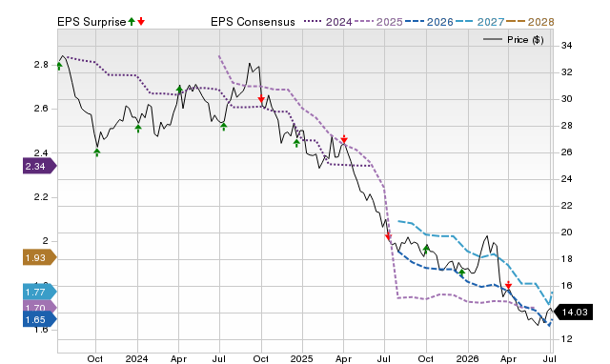
Task: Click the 26 label on the price axis
Action: pos(566,152)
